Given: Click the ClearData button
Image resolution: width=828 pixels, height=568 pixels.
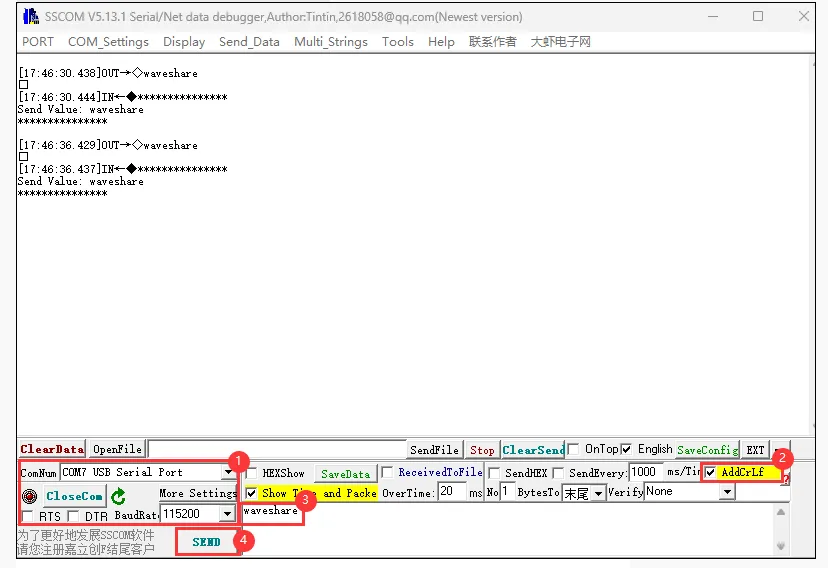Looking at the screenshot, I should pos(51,450).
